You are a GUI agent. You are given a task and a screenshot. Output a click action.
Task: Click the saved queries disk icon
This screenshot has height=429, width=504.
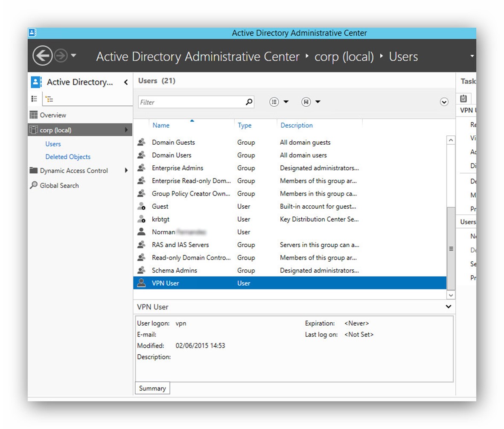(306, 102)
